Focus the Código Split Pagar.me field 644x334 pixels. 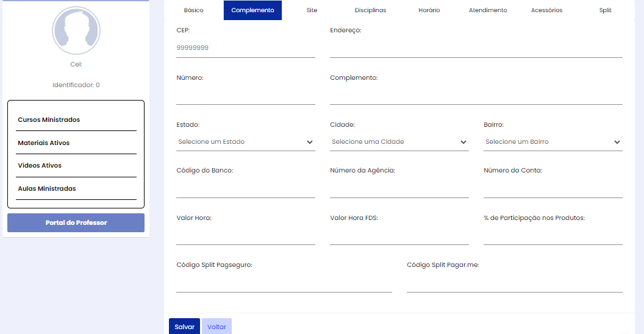[515, 283]
